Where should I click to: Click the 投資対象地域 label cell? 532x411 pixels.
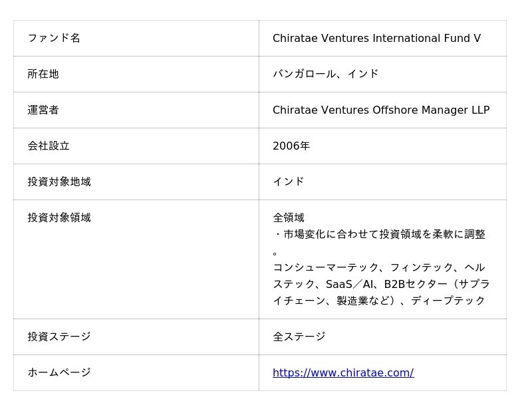pos(59,182)
